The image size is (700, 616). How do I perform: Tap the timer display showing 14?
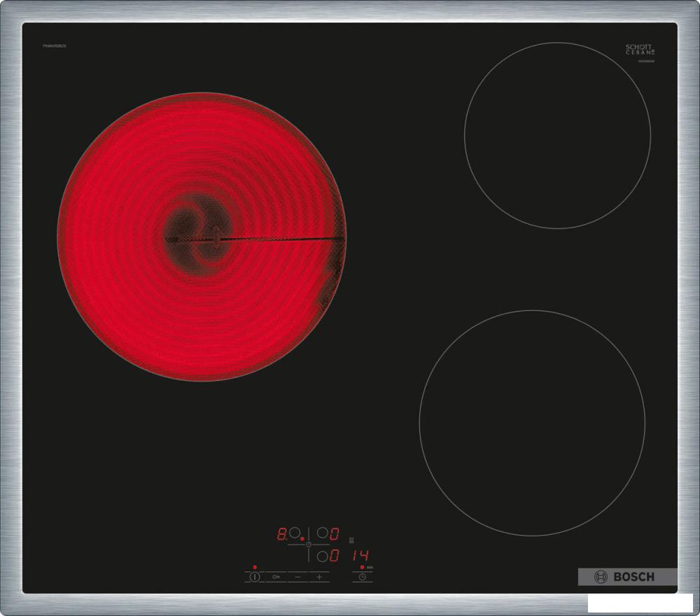[x=362, y=556]
